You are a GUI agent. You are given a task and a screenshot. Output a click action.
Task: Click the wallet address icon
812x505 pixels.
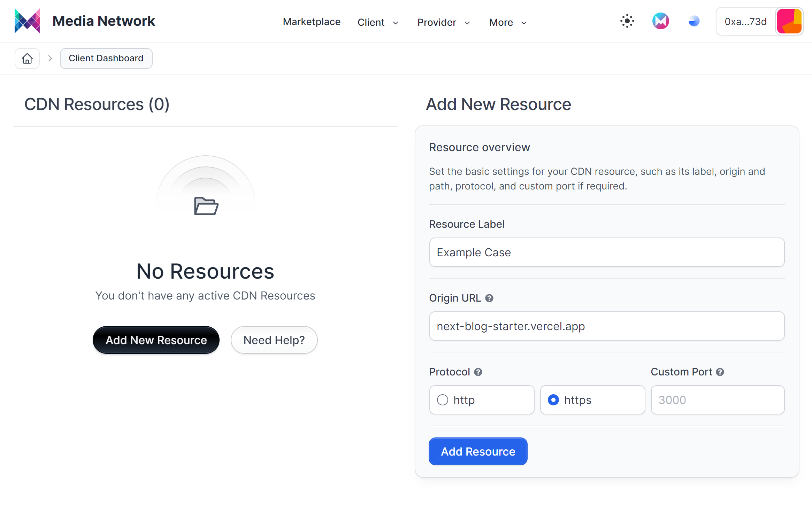[x=790, y=22]
